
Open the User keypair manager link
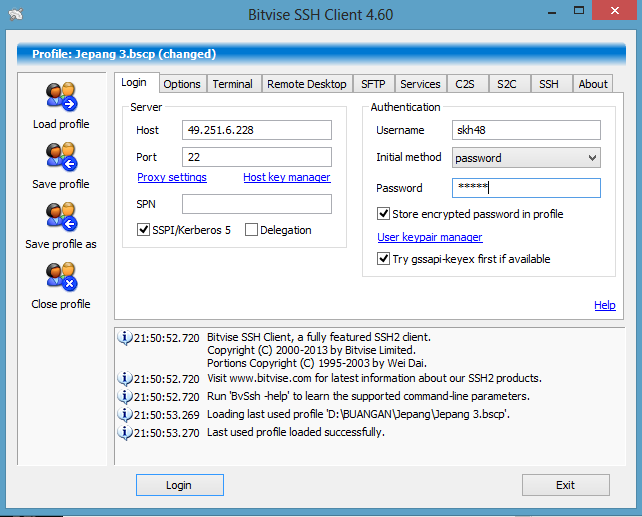click(430, 237)
